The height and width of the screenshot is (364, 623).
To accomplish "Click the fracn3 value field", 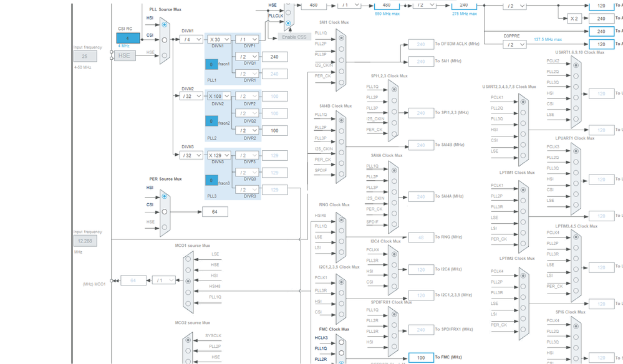I will click(211, 180).
